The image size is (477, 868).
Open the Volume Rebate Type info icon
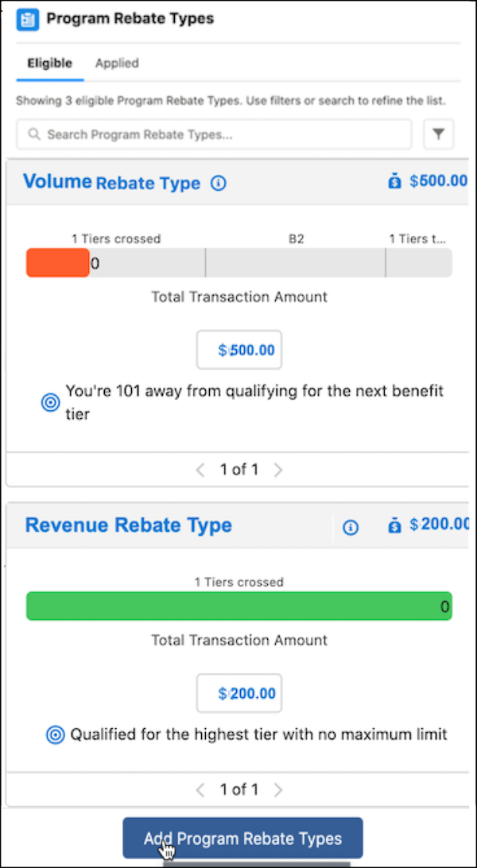click(x=218, y=183)
